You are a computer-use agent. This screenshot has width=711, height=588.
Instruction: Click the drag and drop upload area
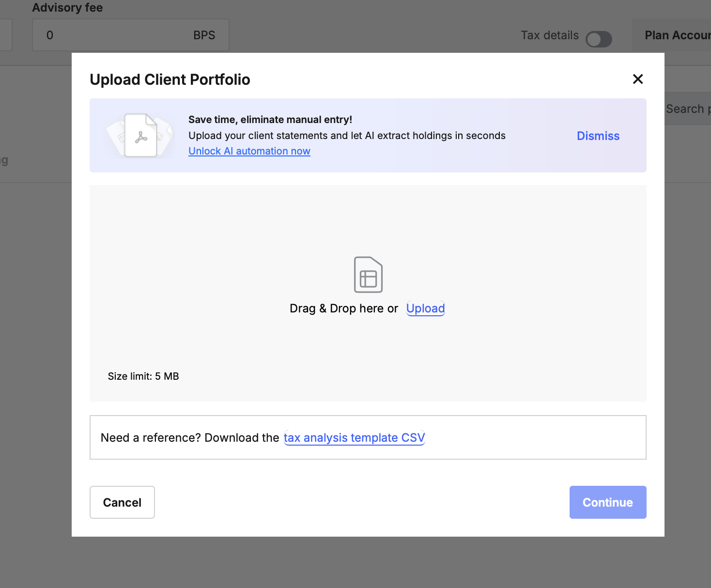click(x=368, y=293)
